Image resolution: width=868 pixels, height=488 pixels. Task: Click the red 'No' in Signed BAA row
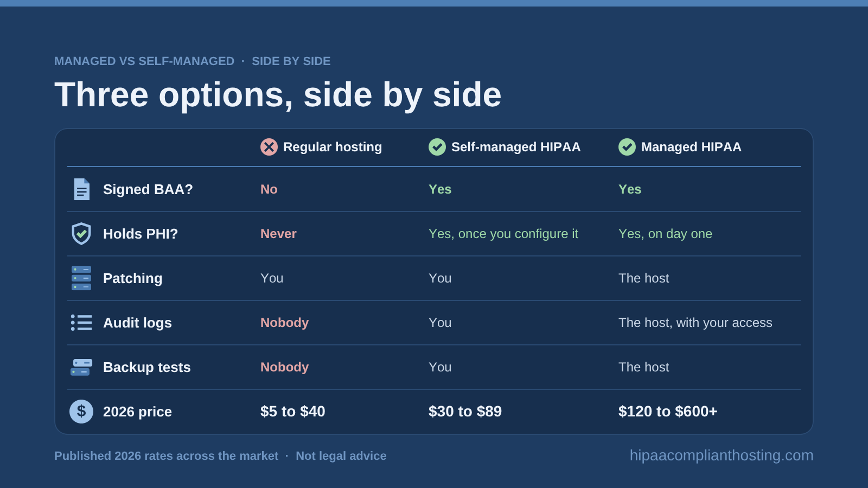coord(269,189)
